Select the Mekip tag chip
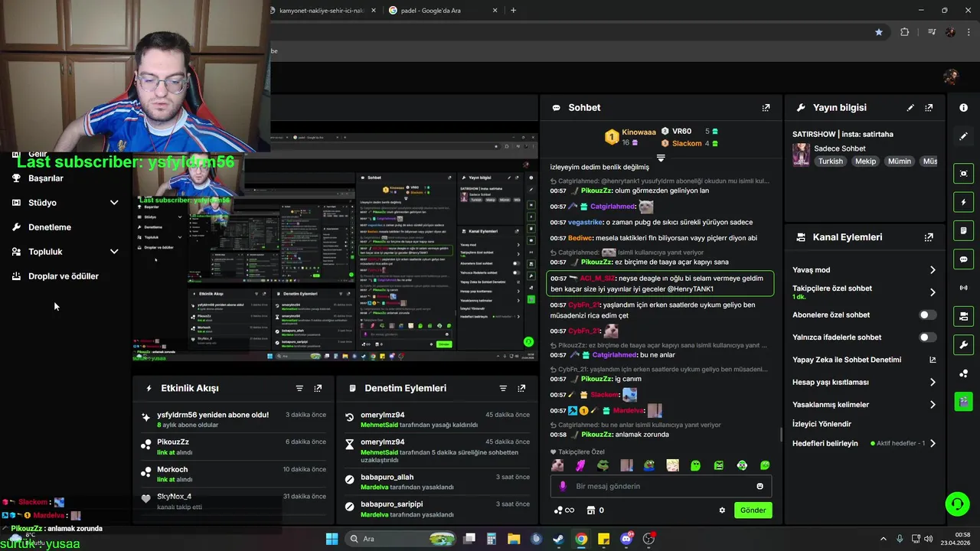This screenshot has height=551, width=980. (865, 161)
